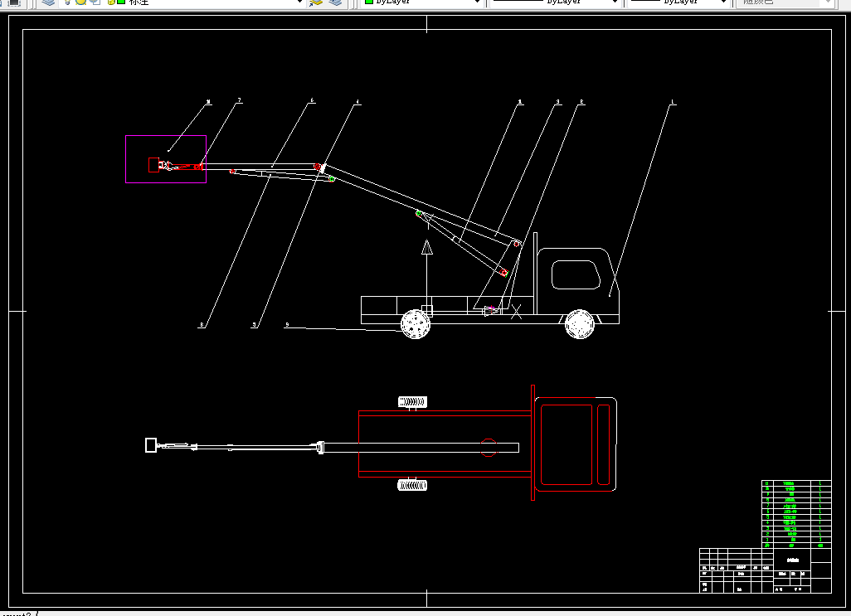
Task: Toggle the layer freeze sun icon
Action: coord(80,2)
